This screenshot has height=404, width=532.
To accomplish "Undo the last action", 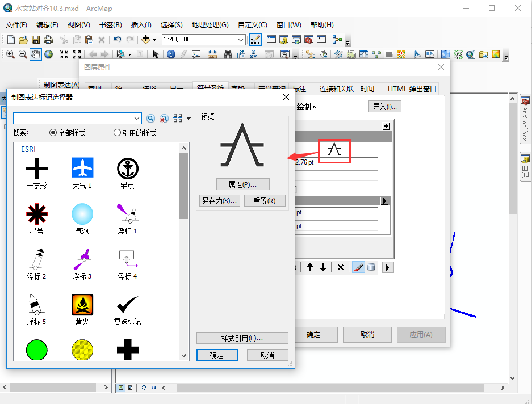I will (118, 40).
